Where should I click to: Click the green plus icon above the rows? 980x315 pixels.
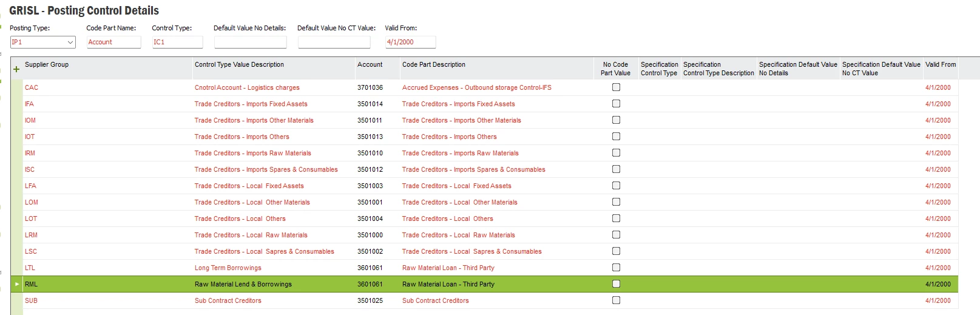click(16, 69)
